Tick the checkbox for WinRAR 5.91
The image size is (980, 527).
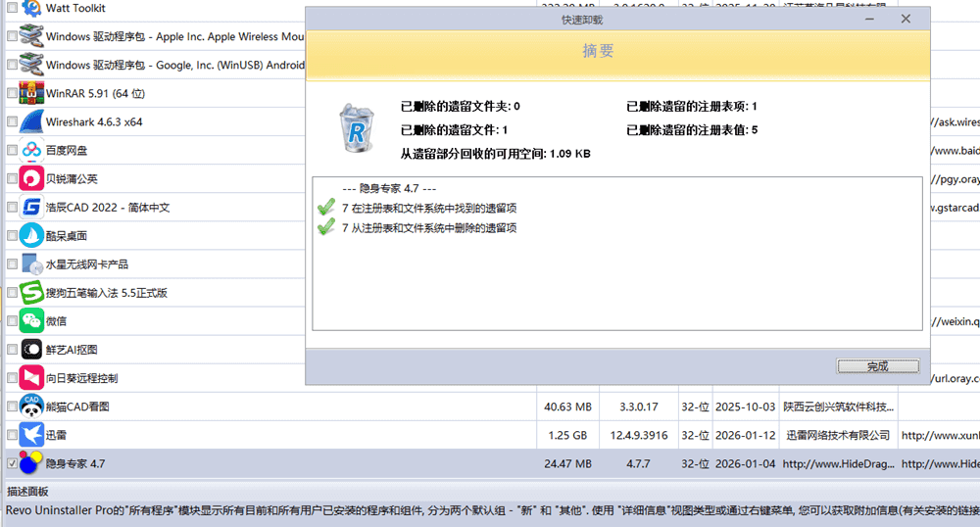pos(12,94)
